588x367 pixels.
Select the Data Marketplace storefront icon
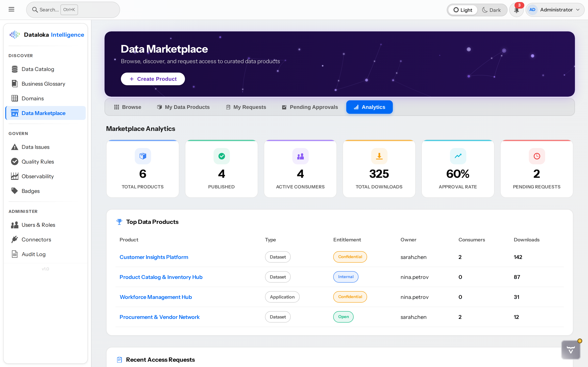[15, 113]
